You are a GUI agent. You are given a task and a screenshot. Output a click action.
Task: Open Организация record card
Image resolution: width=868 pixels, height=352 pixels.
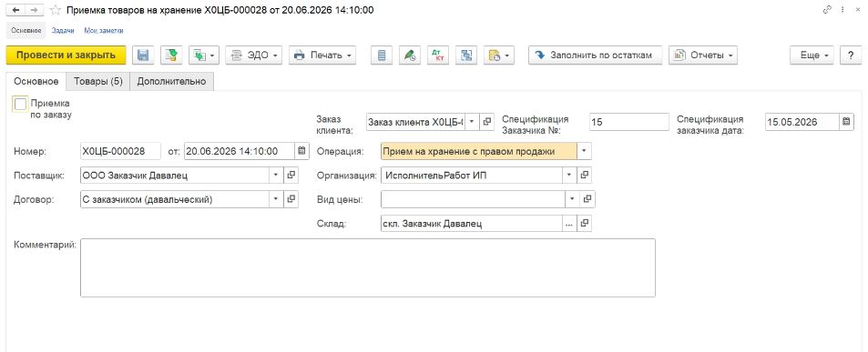(585, 176)
